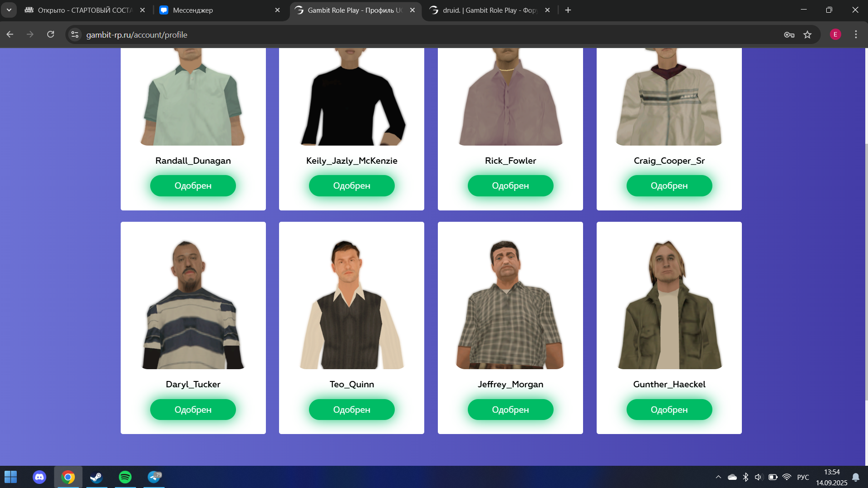Open Google Chrome from the taskbar
This screenshot has width=868, height=488.
(68, 477)
